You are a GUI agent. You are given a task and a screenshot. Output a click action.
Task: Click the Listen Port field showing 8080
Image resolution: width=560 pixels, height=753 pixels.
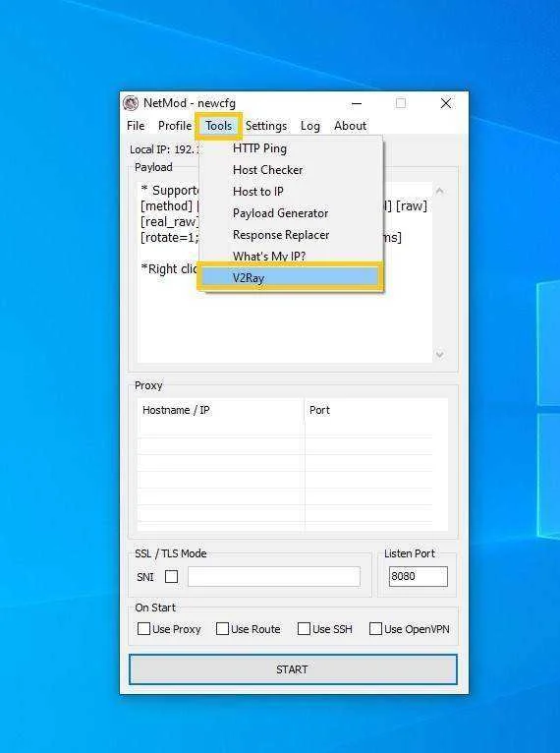418,576
